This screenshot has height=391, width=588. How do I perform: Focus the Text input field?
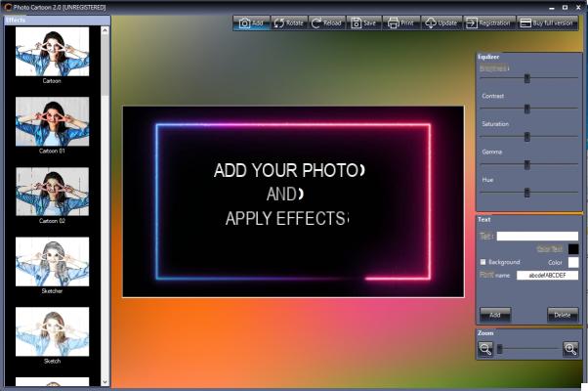tap(537, 236)
